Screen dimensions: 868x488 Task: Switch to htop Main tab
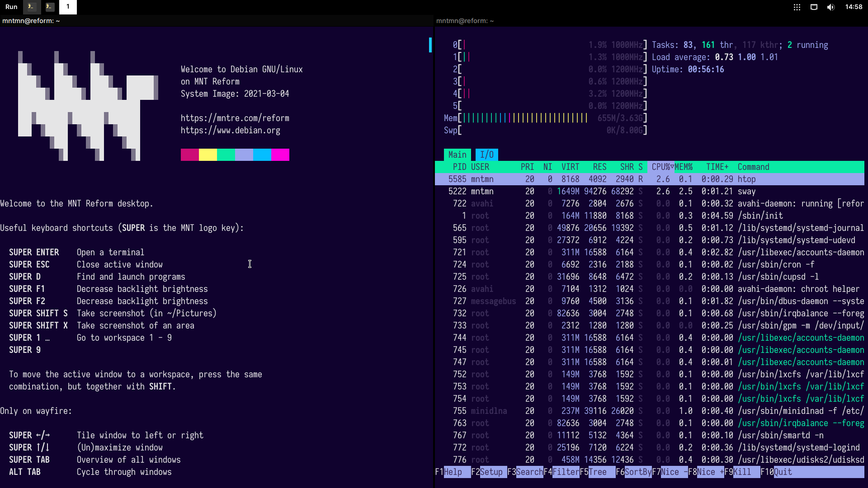point(457,155)
